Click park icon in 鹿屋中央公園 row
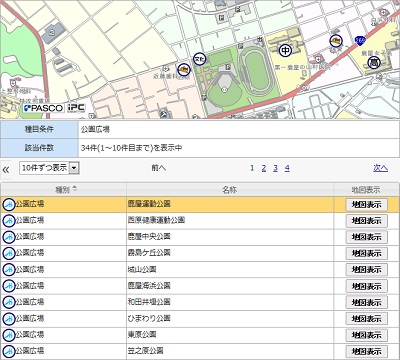The width and height of the screenshot is (400, 360). pos(9,237)
